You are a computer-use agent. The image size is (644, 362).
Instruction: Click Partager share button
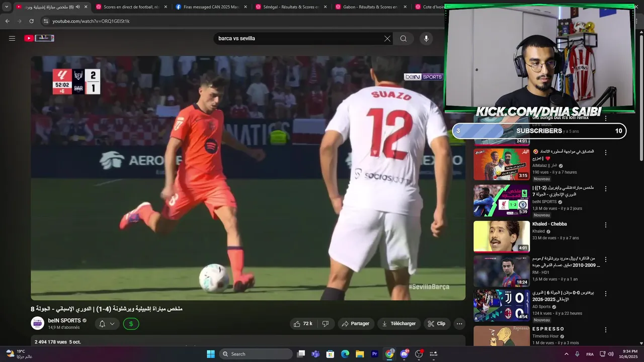(356, 324)
